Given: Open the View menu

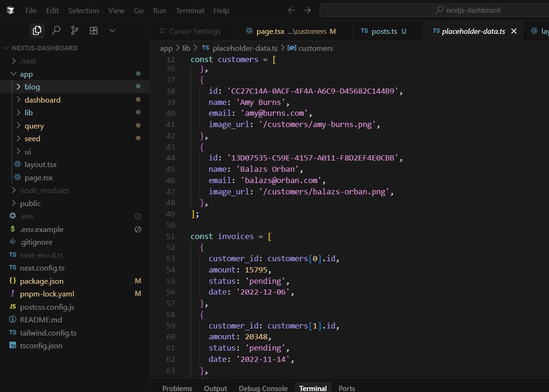Looking at the screenshot, I should coord(116,10).
